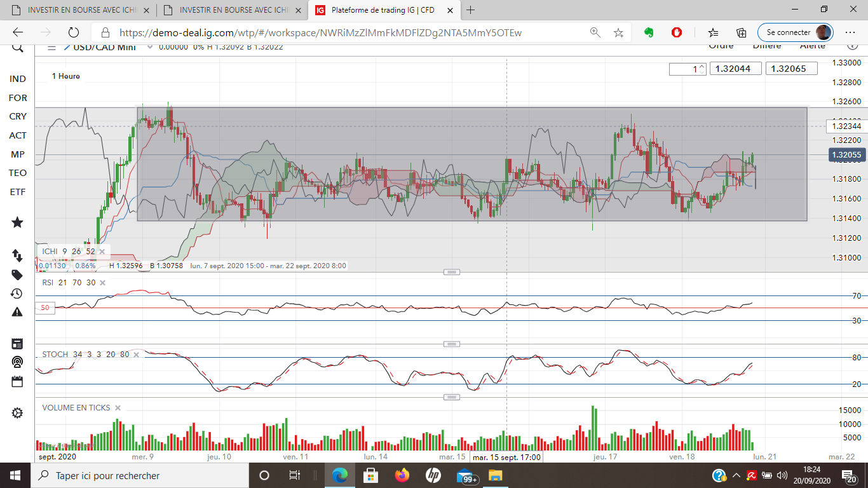The image size is (868, 488).
Task: Click the 1.32065 buy price button
Action: click(791, 69)
